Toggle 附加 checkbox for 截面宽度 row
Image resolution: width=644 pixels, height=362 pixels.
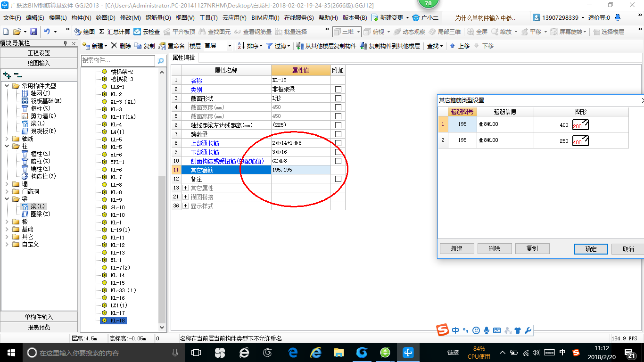[338, 107]
